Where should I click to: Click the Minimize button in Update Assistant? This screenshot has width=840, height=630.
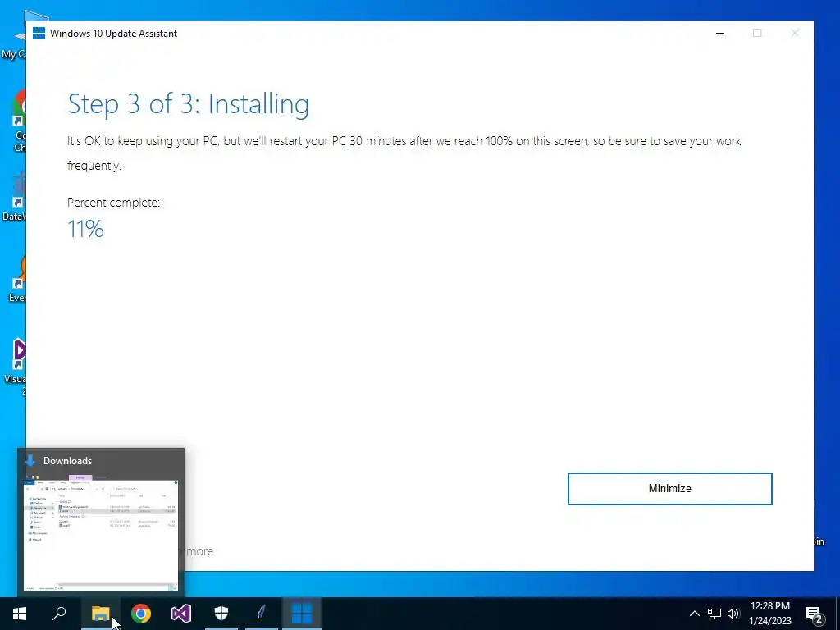pos(669,489)
